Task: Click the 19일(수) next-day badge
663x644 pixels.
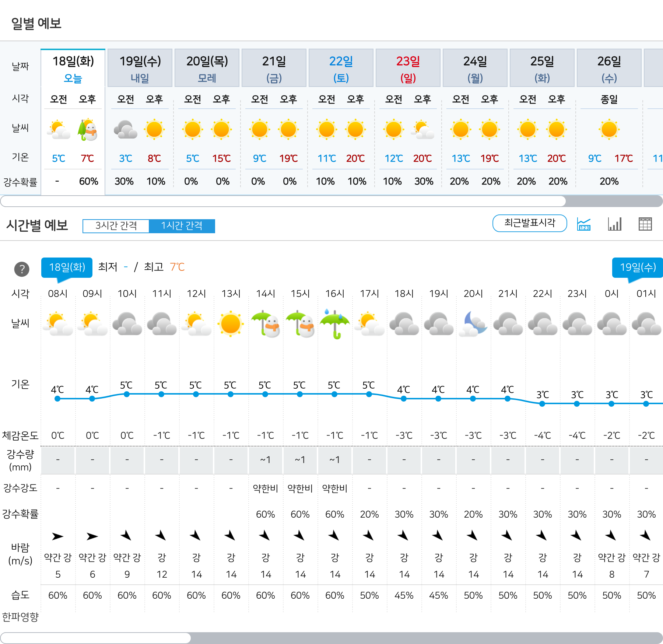Action: tap(638, 268)
